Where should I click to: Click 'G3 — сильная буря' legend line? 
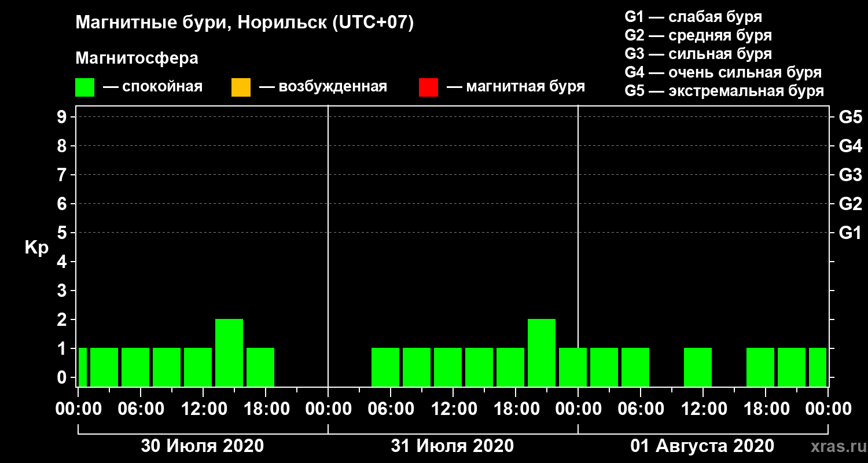(698, 54)
